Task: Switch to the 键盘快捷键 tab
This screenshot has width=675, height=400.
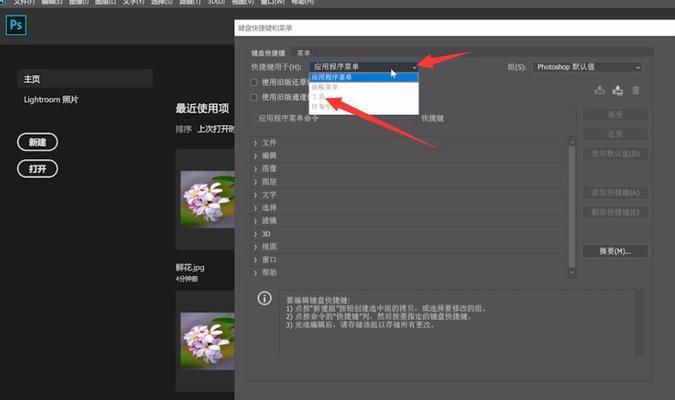Action: point(268,53)
